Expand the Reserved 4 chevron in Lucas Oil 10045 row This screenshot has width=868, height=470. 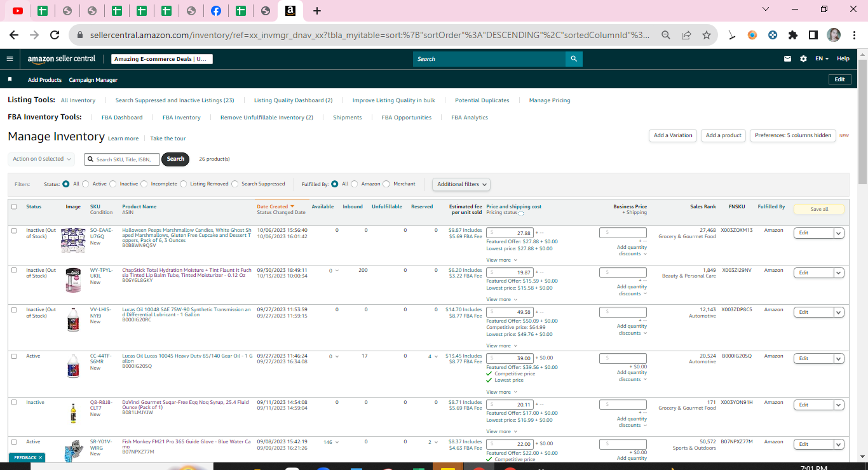click(436, 356)
